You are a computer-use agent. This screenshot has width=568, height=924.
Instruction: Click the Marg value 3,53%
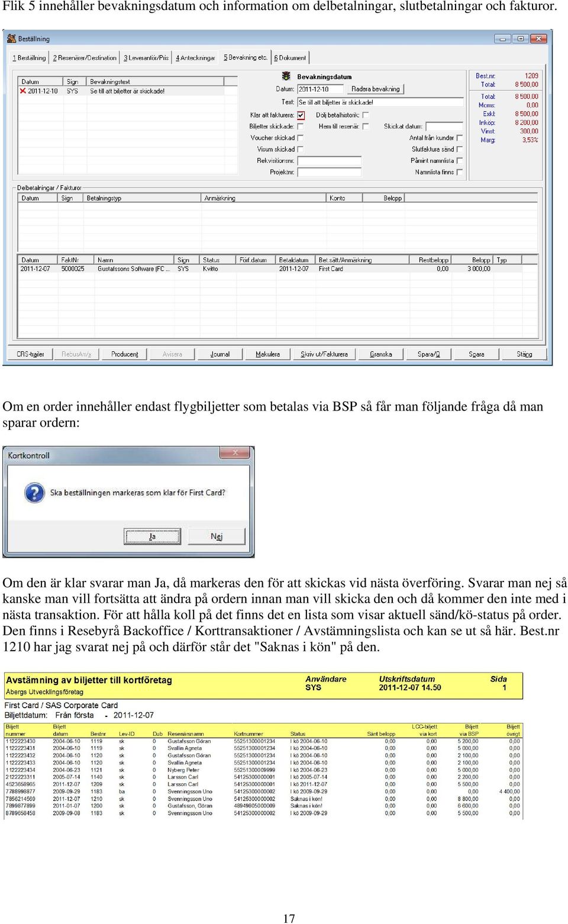pos(530,140)
